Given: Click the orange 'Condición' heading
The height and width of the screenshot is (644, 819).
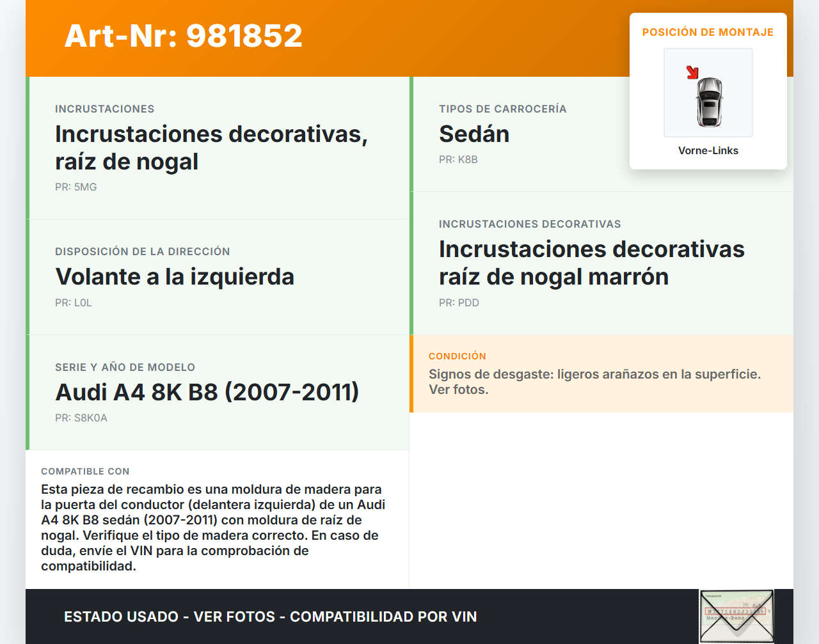Looking at the screenshot, I should point(457,356).
